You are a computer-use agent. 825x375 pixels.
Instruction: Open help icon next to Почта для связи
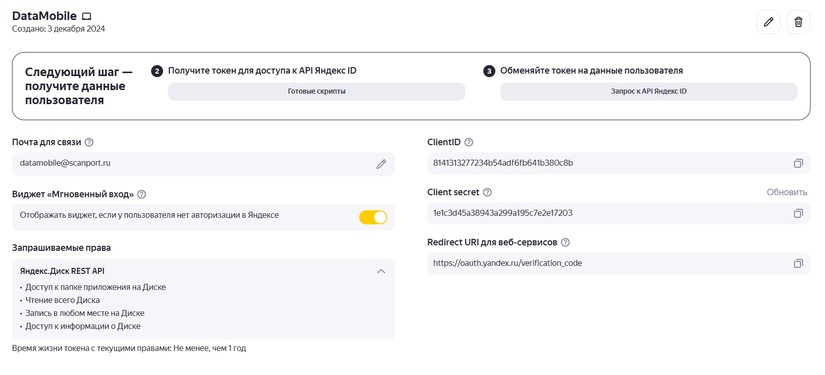coord(89,142)
